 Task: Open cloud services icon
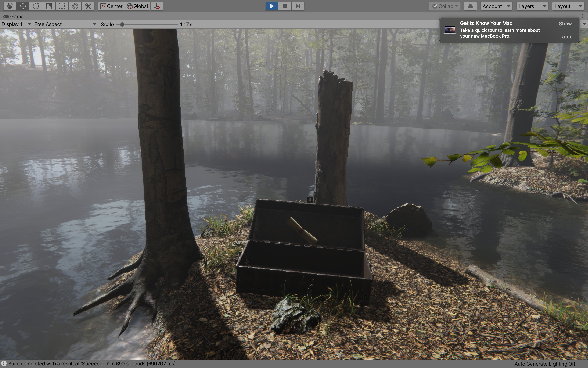[x=470, y=6]
